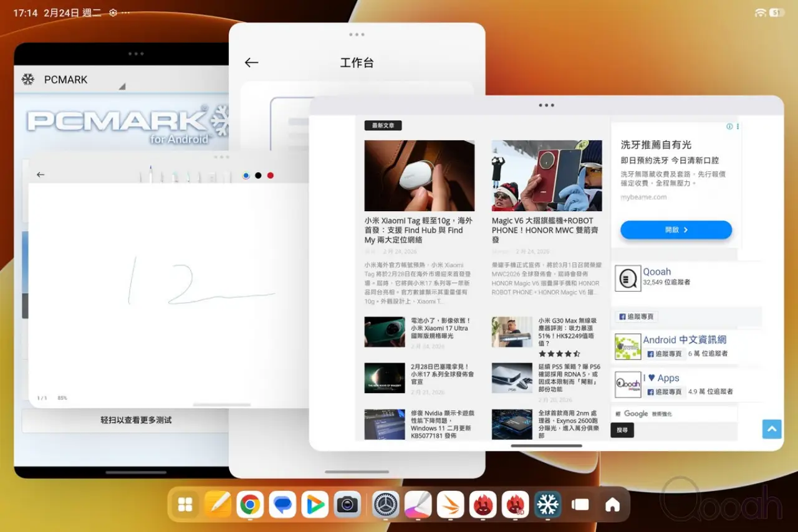Viewport: 798px width, 532px height.
Task: Open Chrome from the dock
Action: (250, 505)
